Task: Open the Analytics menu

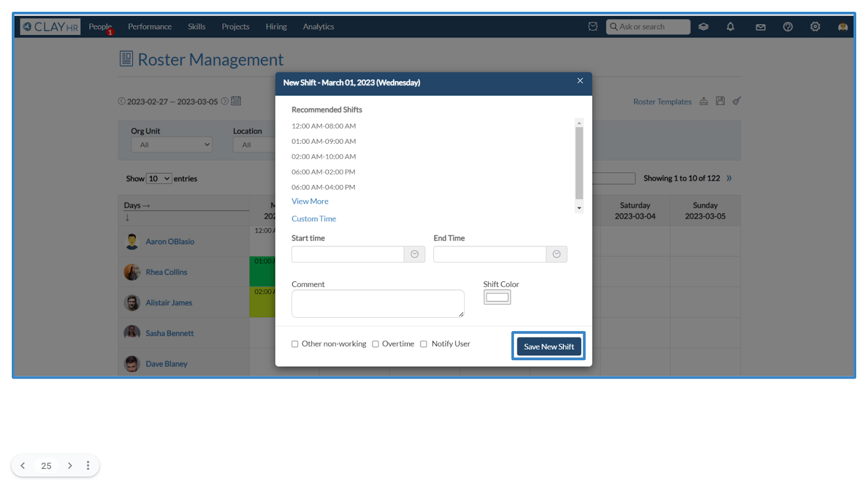Action: point(318,27)
